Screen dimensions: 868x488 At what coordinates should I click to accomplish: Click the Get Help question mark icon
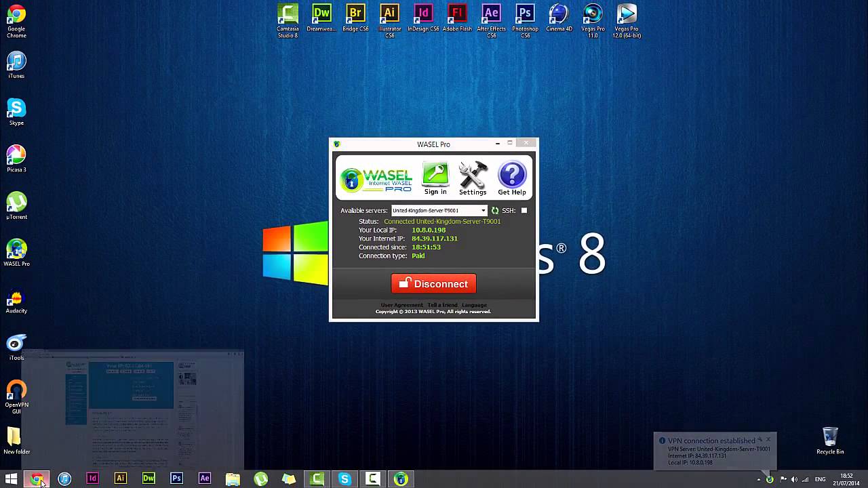[x=512, y=178]
